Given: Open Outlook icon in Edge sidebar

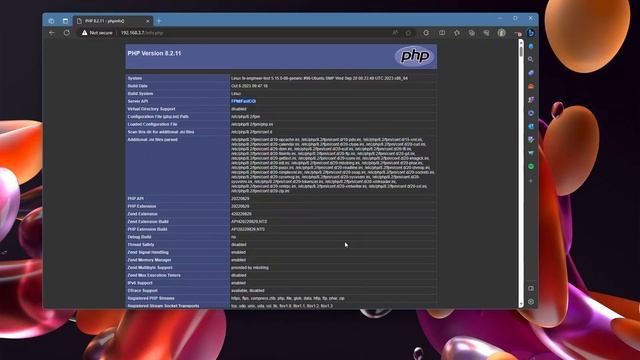Looking at the screenshot, I should tap(531, 127).
